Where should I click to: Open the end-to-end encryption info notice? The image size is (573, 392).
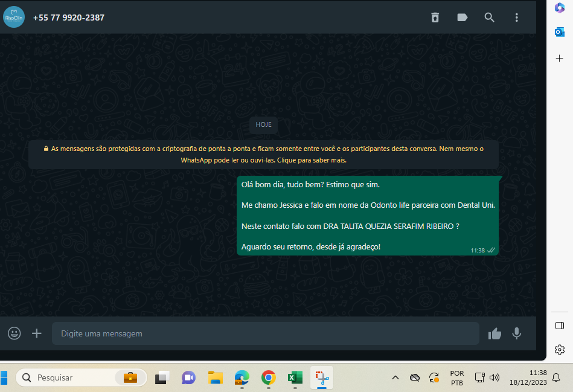[x=263, y=154]
